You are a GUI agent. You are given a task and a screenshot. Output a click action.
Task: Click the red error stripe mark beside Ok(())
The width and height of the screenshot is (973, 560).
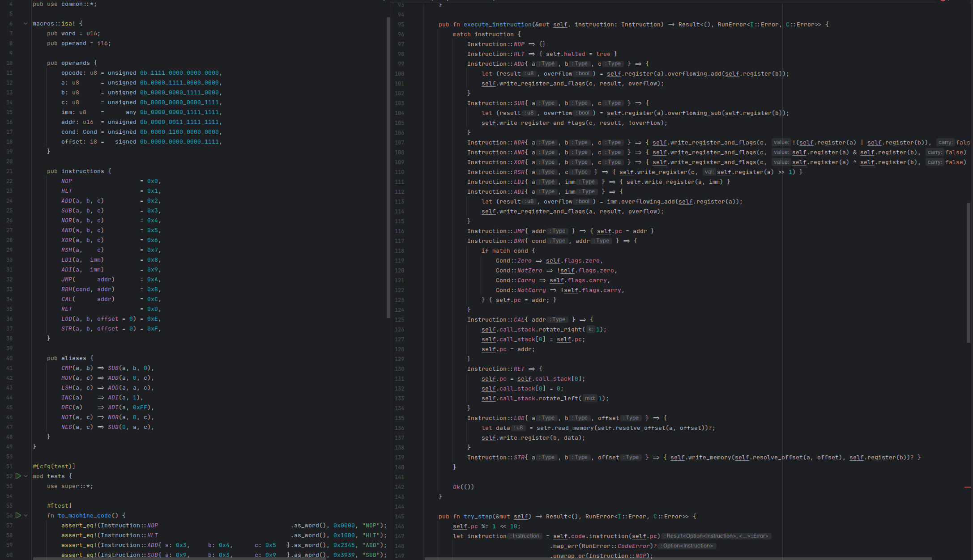(967, 487)
